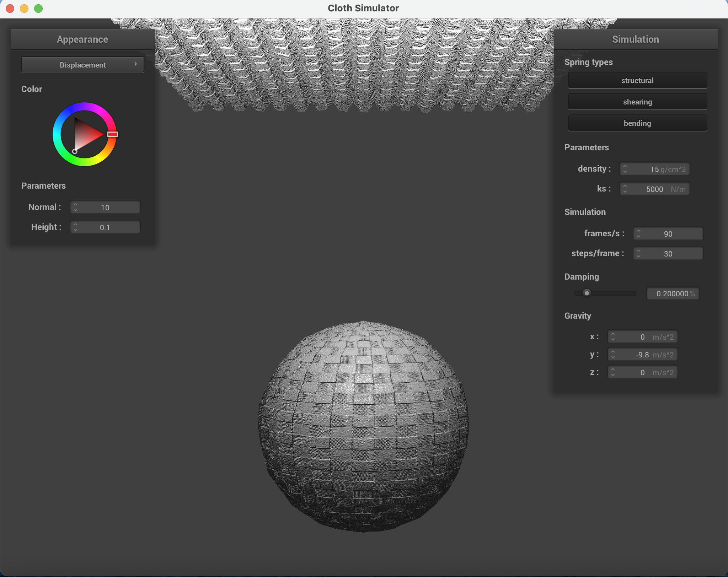Toggle the shearing spring type
The image size is (728, 577).
tap(637, 102)
